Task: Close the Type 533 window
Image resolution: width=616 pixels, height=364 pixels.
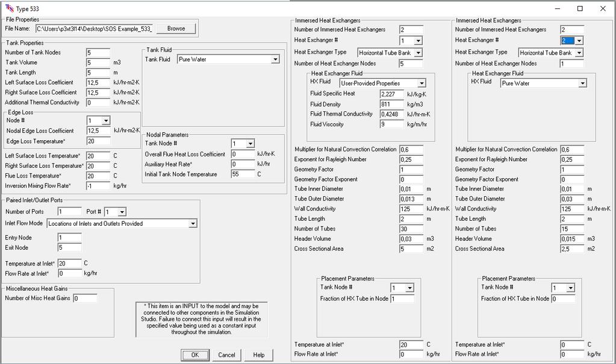Action: coord(603,8)
